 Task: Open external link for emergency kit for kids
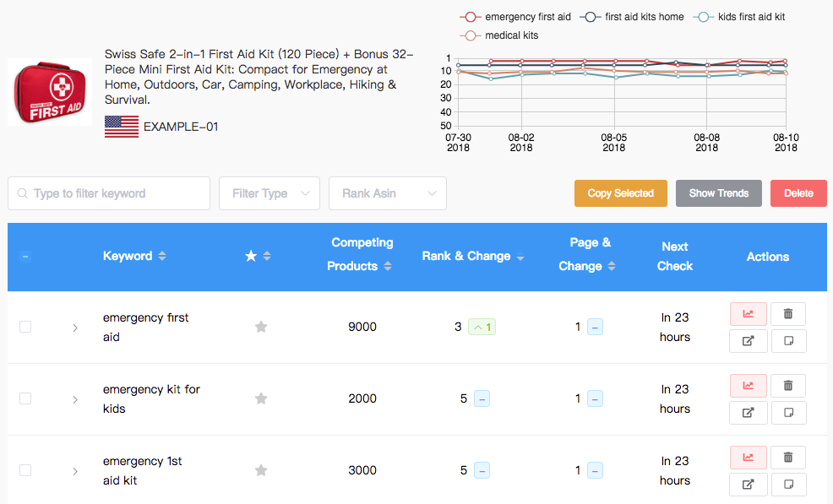748,413
